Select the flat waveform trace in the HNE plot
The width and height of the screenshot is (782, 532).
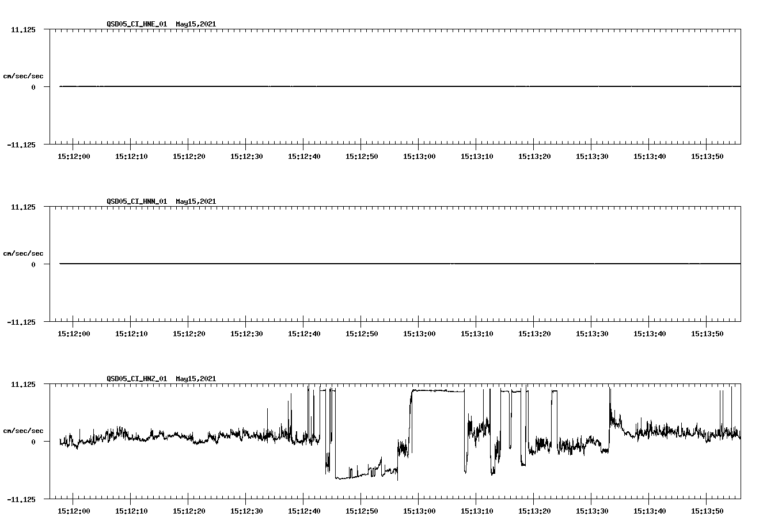click(x=346, y=86)
